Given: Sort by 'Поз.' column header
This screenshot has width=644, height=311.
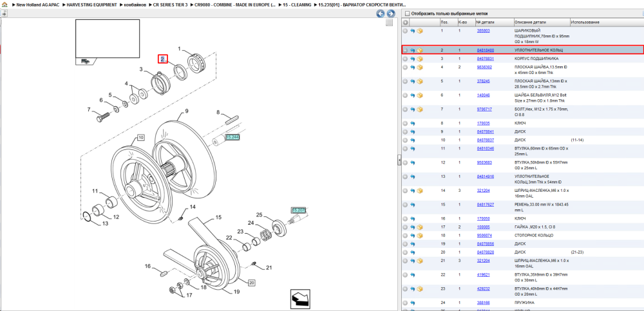Looking at the screenshot, I should point(448,22).
